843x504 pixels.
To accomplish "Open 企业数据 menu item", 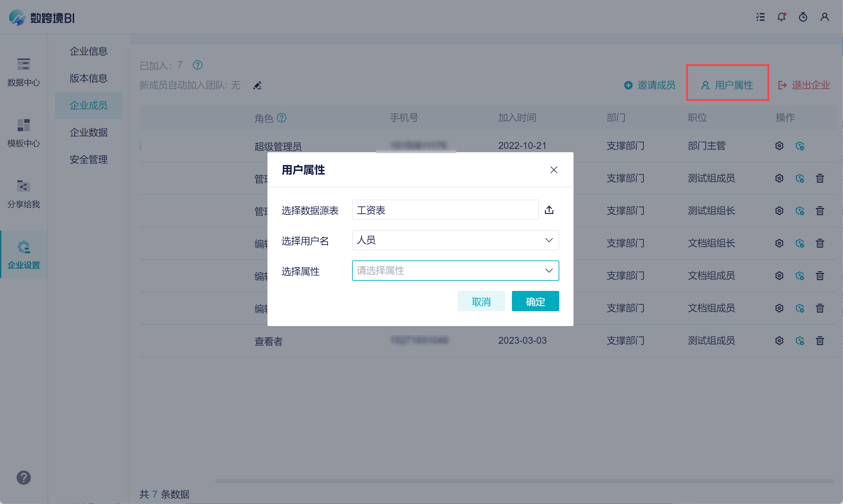I will pos(88,132).
